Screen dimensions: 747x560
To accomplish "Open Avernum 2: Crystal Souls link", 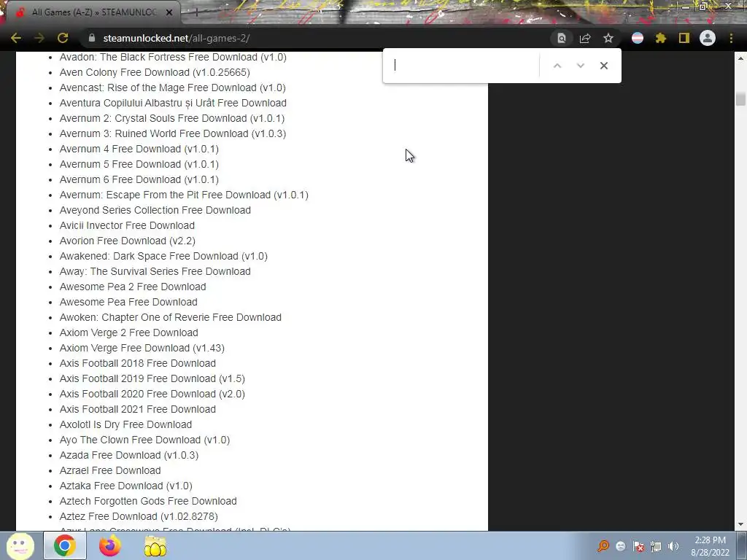I will point(172,118).
